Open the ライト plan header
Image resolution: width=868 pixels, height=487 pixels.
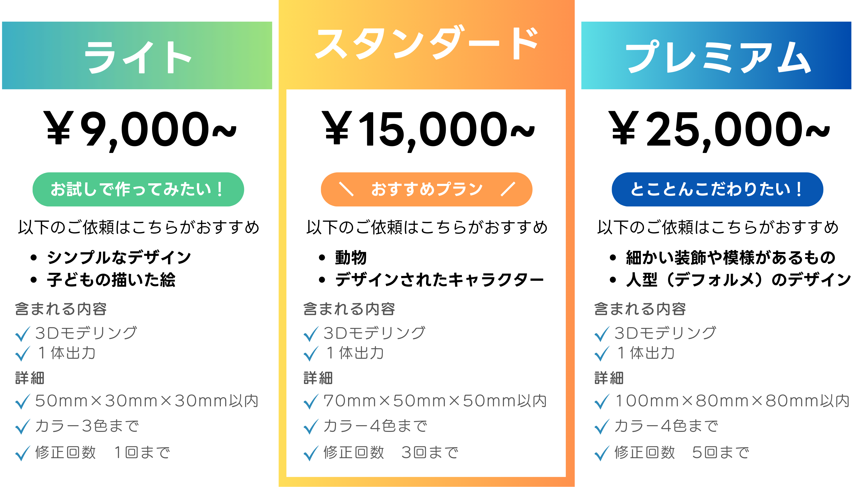(137, 56)
